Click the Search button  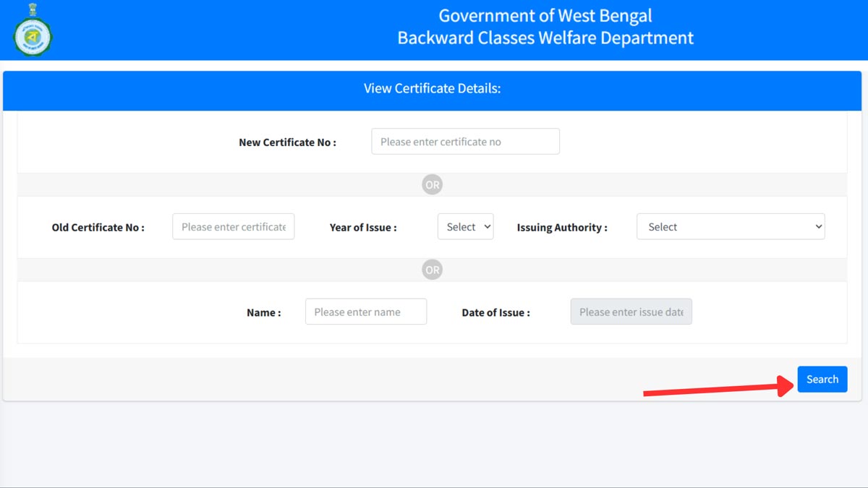(x=822, y=379)
